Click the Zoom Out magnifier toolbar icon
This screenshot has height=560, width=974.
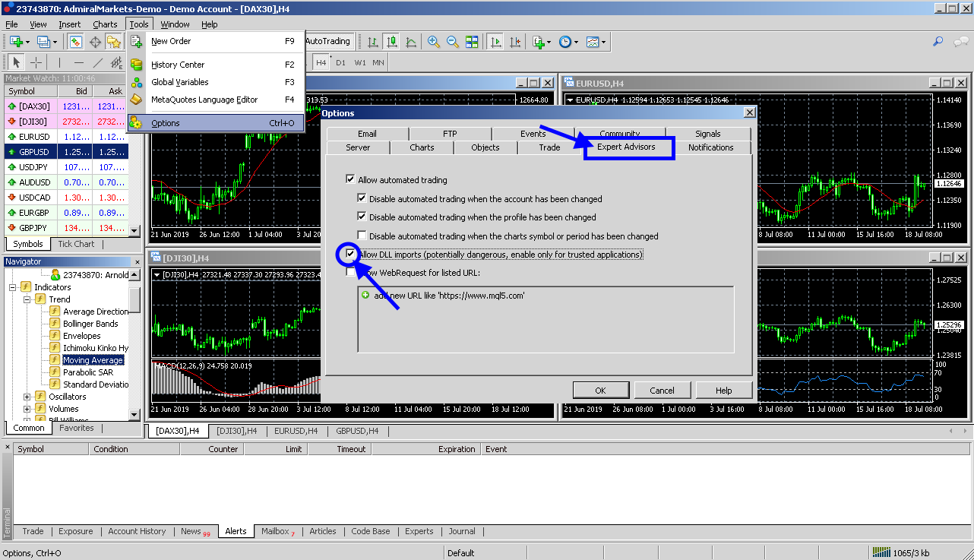tap(452, 42)
